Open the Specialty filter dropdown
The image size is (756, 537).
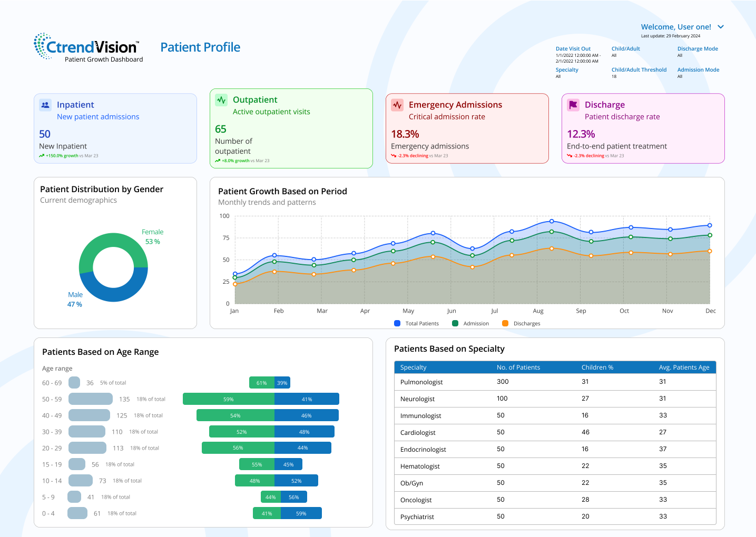pyautogui.click(x=567, y=70)
